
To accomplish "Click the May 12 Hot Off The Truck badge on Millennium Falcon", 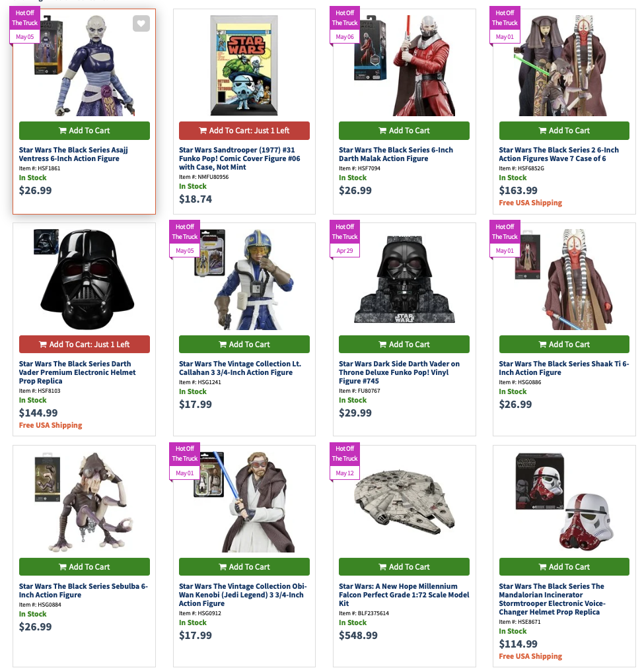I will point(344,461).
